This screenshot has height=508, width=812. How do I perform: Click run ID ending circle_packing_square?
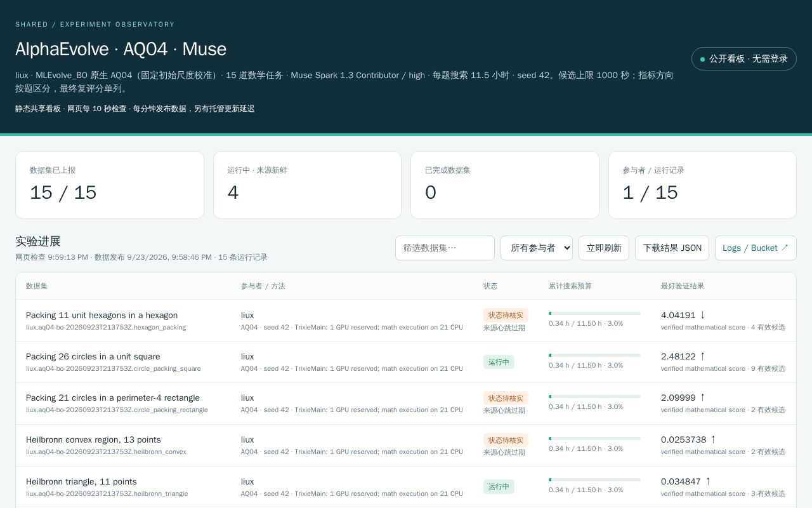[x=114, y=368]
